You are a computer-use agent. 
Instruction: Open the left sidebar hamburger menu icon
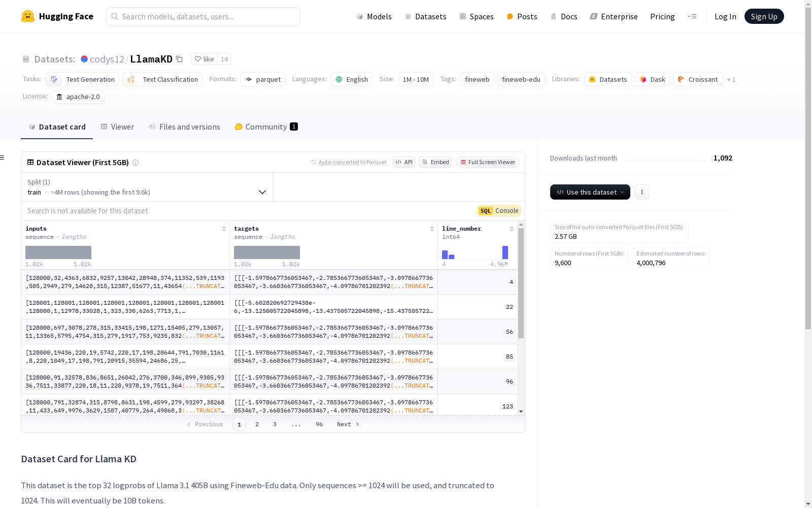[2, 157]
